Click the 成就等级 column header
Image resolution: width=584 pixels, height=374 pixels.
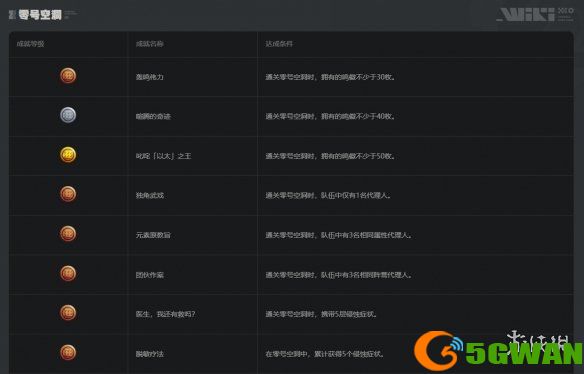coord(31,44)
